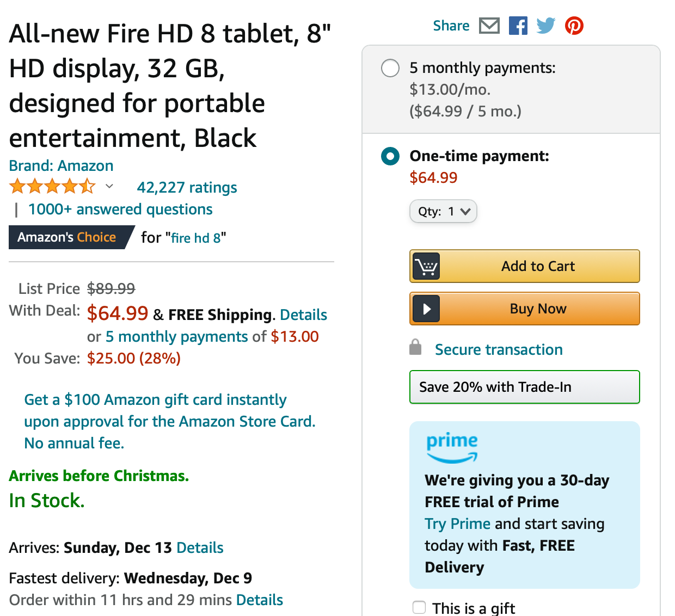Screen dimensions: 675x616
Task: Open 1000+ answered questions
Action: click(x=120, y=209)
